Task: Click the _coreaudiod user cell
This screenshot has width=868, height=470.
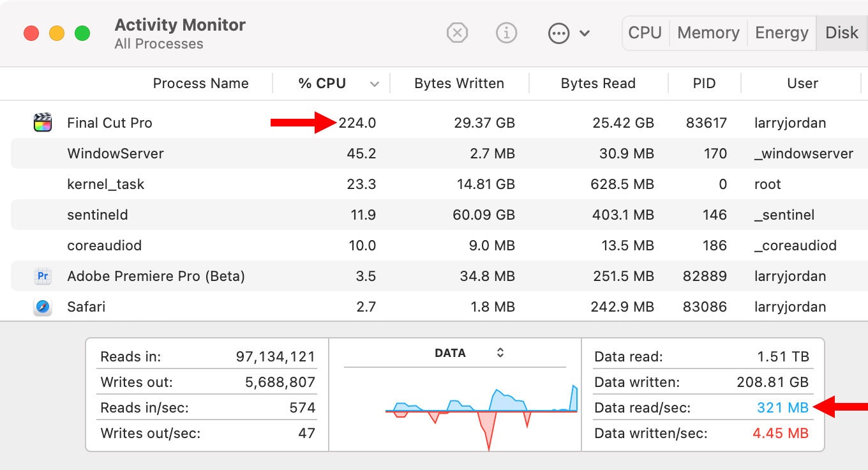Action: pos(795,245)
